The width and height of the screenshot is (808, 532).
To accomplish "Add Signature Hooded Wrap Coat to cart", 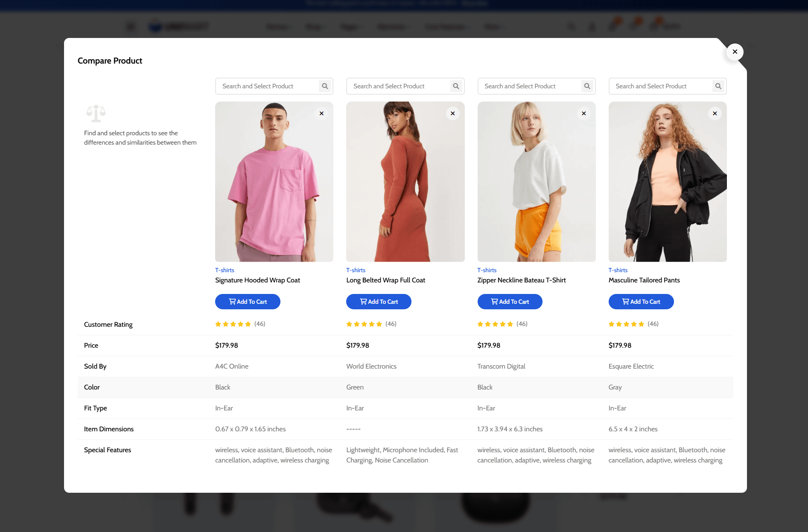I will (248, 302).
